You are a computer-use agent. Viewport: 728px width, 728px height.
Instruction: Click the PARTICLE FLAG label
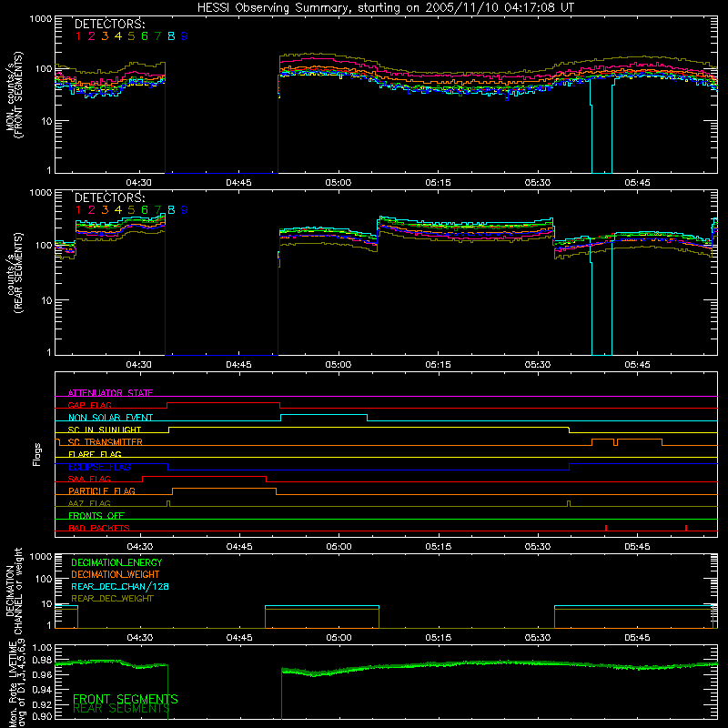pyautogui.click(x=102, y=491)
